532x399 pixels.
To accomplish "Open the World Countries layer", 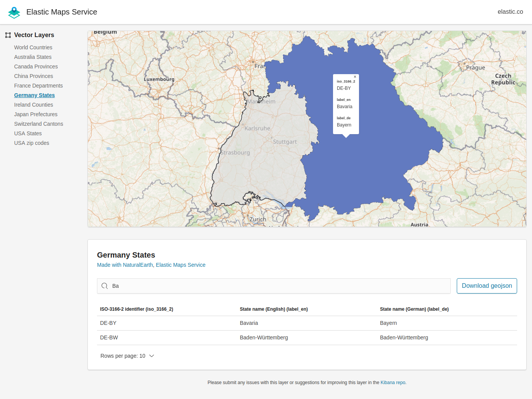I will coord(33,47).
